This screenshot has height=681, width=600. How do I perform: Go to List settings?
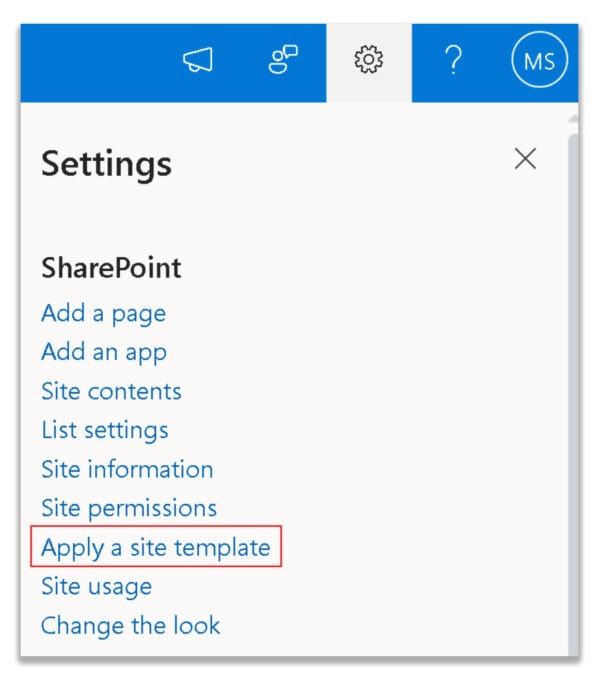click(105, 430)
